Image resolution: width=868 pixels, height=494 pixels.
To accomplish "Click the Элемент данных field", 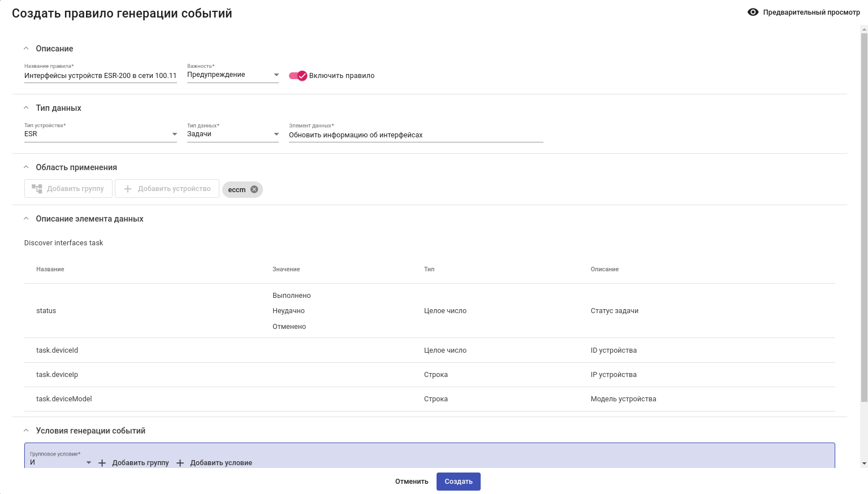I will point(416,135).
